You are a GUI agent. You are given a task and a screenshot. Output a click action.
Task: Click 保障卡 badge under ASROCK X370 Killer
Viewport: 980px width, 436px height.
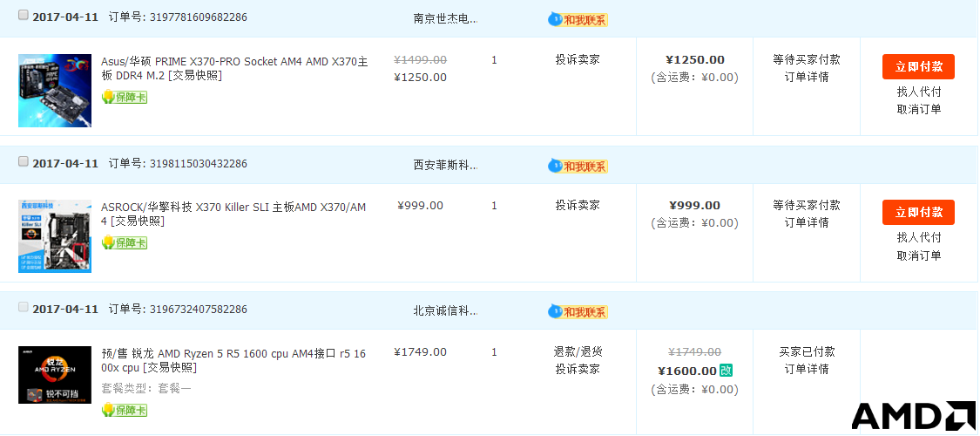coord(125,242)
